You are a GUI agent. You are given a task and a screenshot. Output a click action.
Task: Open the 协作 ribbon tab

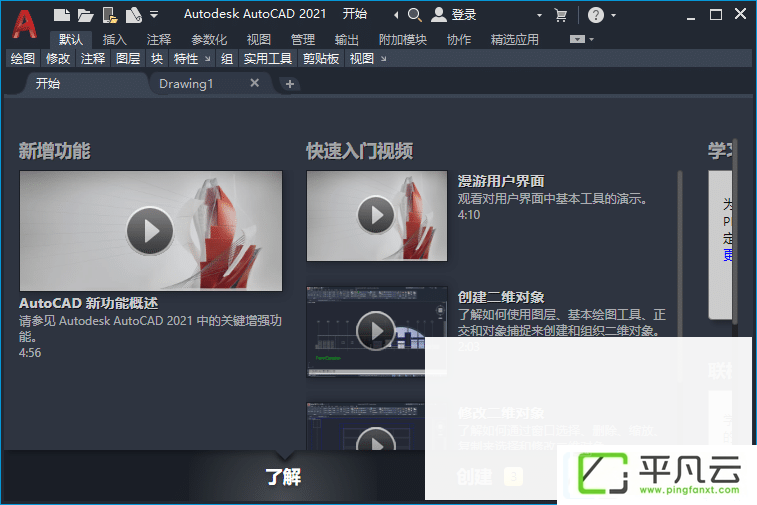[x=459, y=40]
